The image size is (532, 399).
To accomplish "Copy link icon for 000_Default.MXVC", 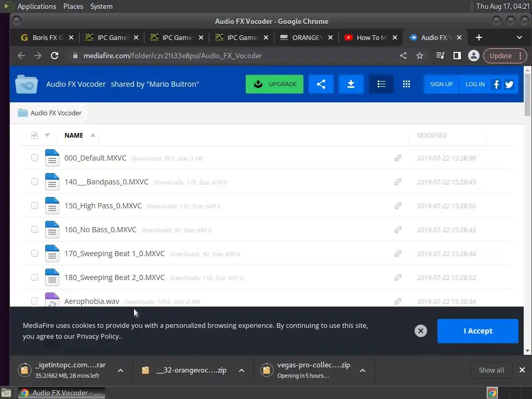I will point(397,158).
